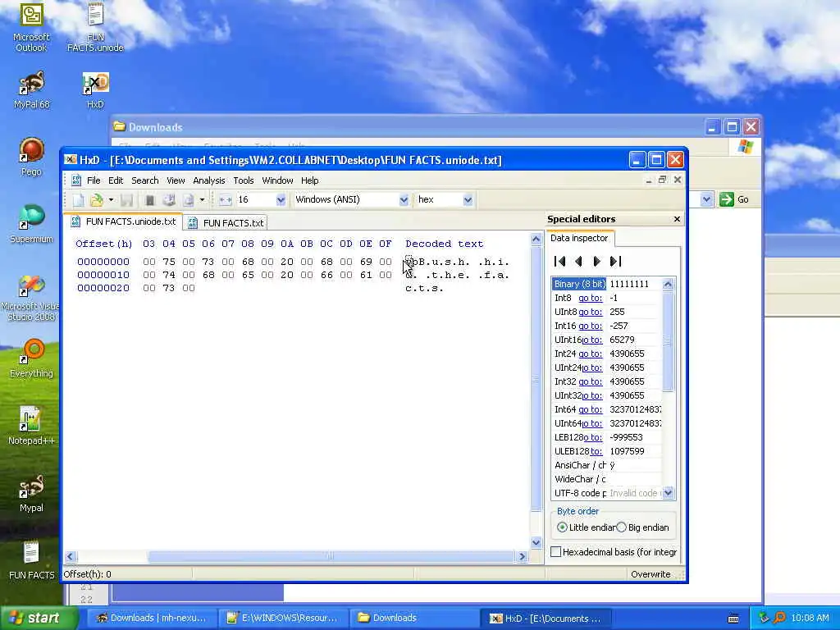
Task: Select the Pego desktop icon
Action: [31, 157]
